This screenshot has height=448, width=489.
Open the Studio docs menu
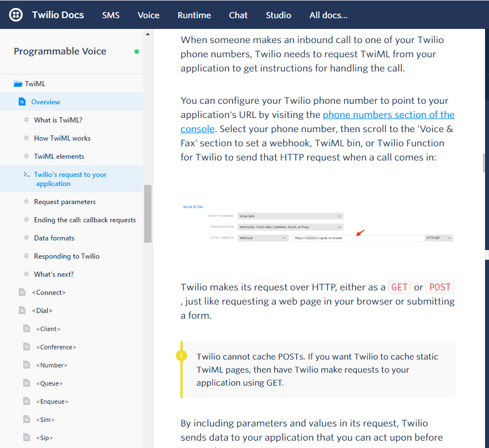pos(279,15)
